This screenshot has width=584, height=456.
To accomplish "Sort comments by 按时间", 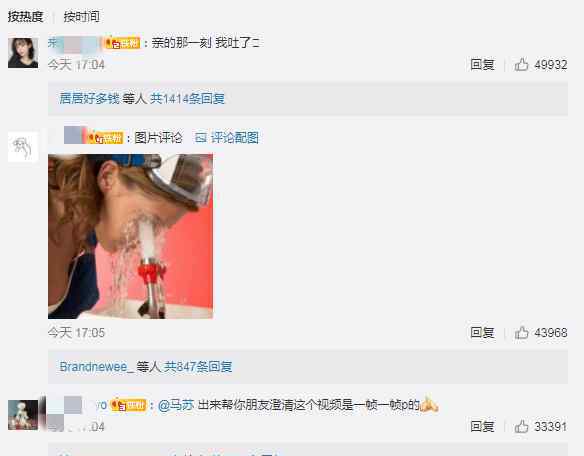I will point(81,17).
